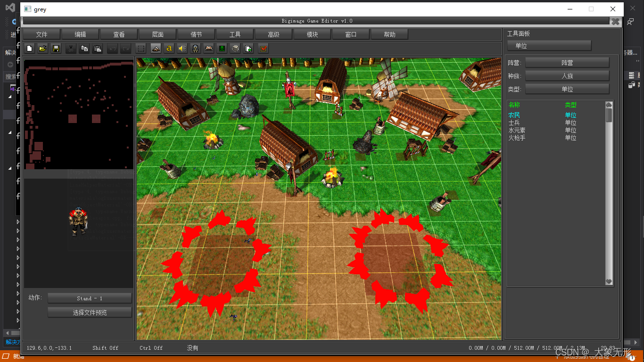The image size is (644, 362).
Task: Click the red banner flag on the map
Action: (289, 89)
